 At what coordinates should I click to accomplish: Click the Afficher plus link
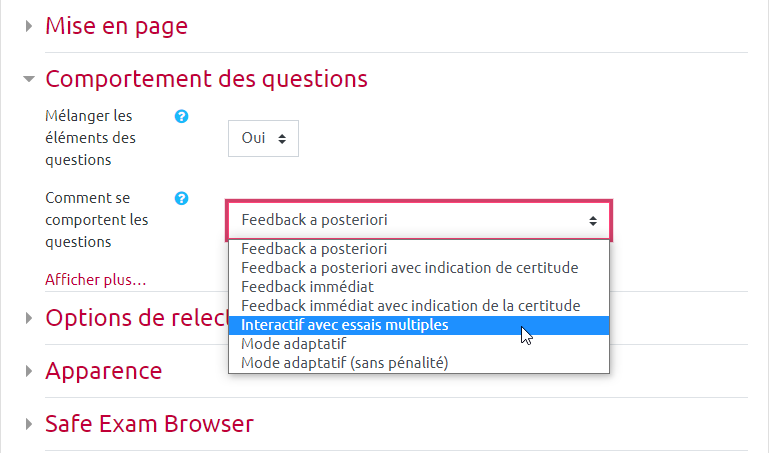(x=96, y=279)
